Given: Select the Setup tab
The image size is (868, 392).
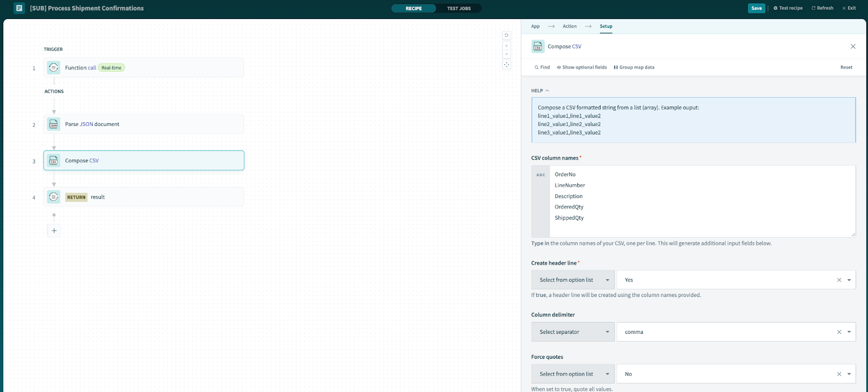Looking at the screenshot, I should point(606,26).
